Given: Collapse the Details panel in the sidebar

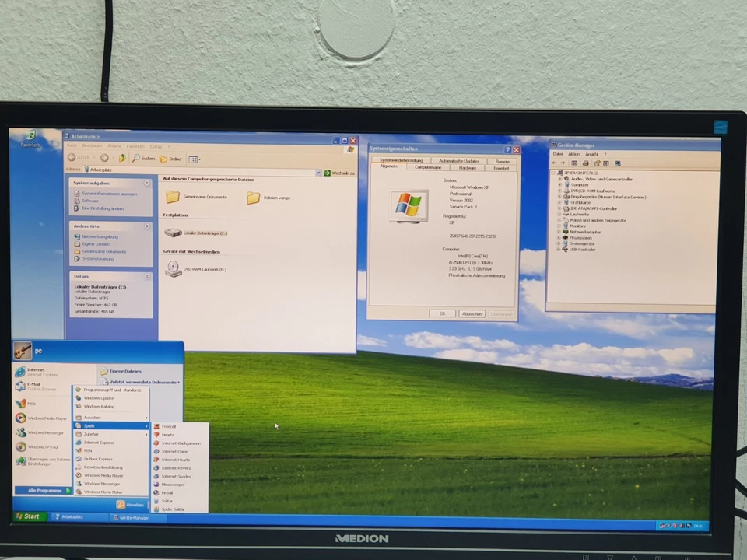Looking at the screenshot, I should click(x=147, y=276).
